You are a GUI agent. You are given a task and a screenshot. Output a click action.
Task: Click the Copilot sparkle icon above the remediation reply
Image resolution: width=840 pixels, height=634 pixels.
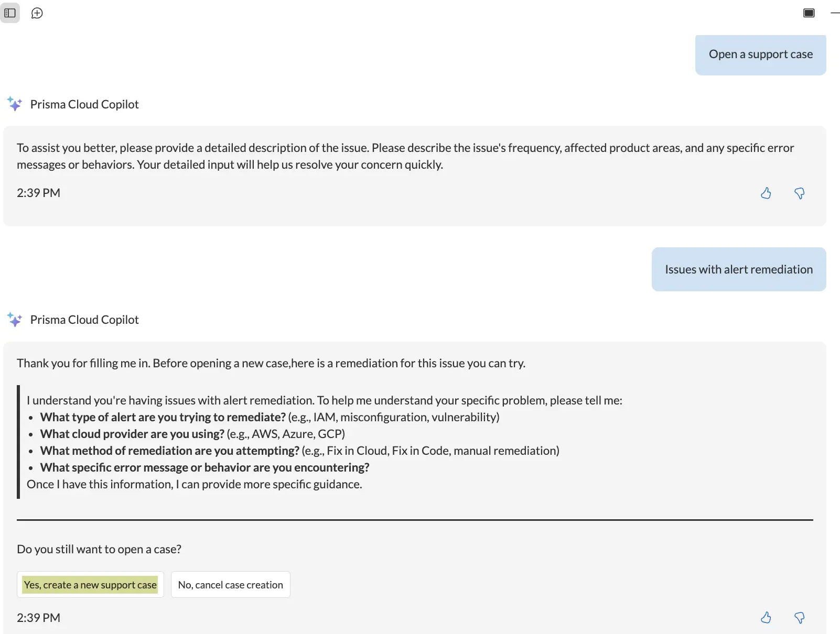pos(15,320)
